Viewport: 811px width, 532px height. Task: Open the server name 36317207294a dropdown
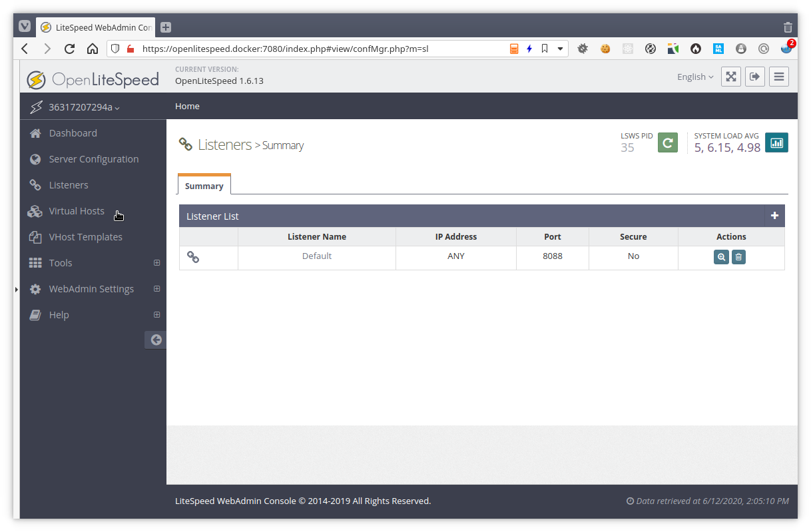tap(84, 107)
